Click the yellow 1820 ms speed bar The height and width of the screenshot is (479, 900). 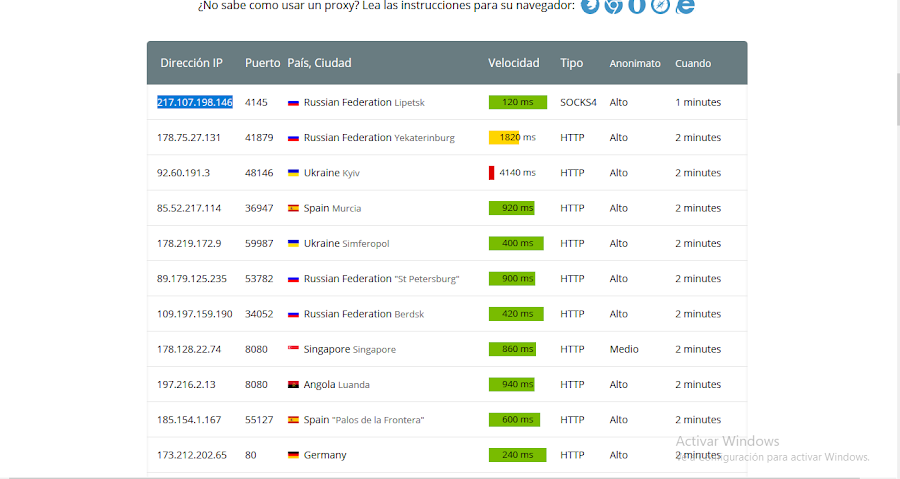(x=504, y=137)
